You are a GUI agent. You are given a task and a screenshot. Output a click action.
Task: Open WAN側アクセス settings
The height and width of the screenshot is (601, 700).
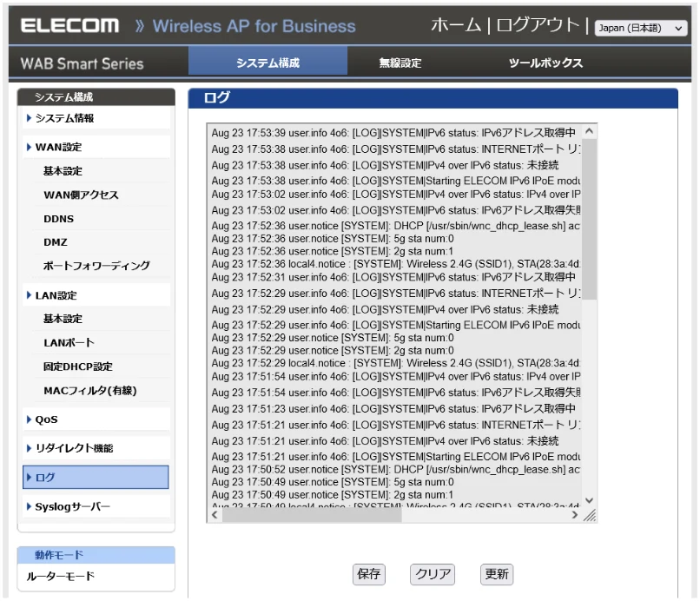(x=82, y=195)
